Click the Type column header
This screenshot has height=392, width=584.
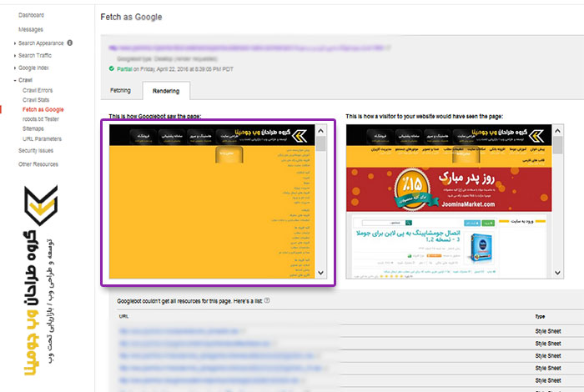coord(540,316)
